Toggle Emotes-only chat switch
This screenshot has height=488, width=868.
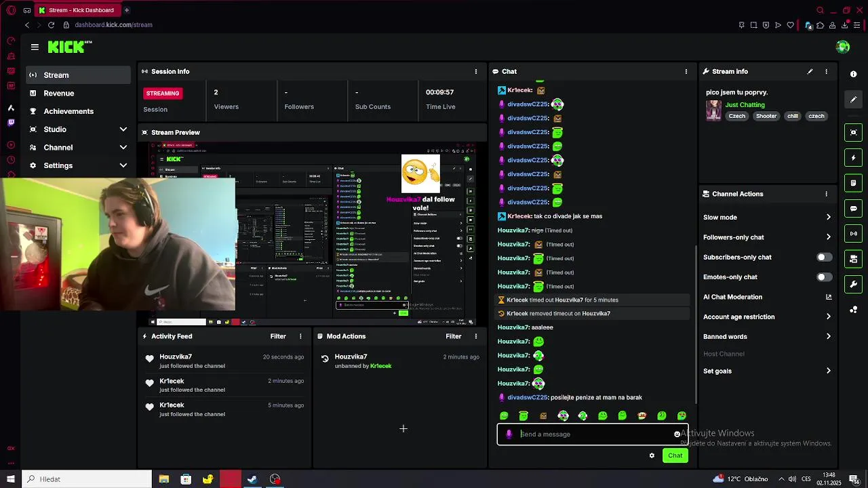(x=824, y=277)
